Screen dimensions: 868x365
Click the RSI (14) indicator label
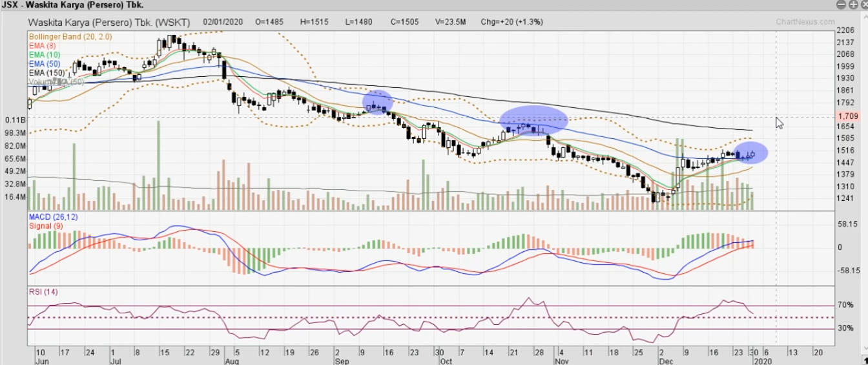pyautogui.click(x=43, y=292)
